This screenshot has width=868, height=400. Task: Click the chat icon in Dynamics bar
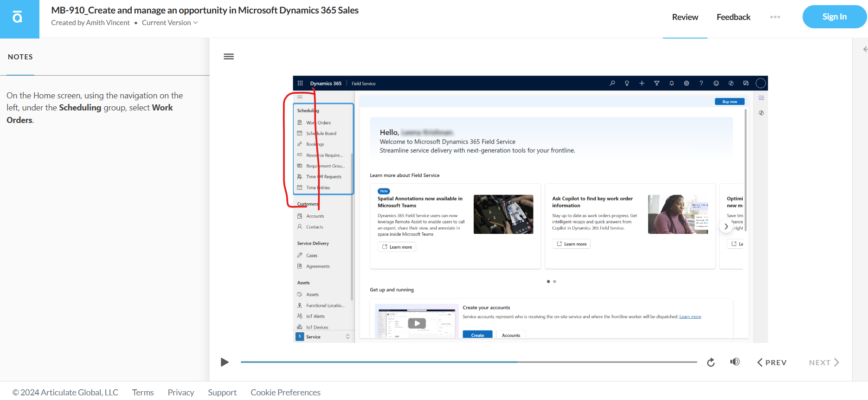coord(746,84)
